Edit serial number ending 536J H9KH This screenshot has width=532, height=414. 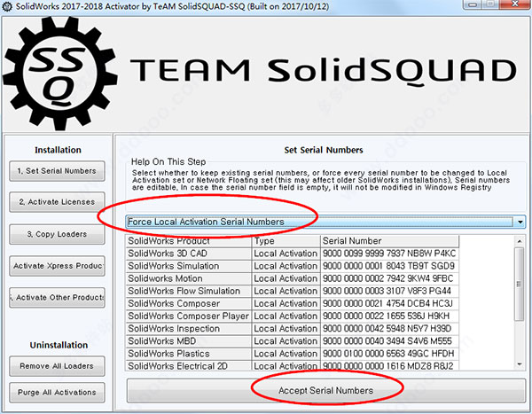tap(389, 316)
